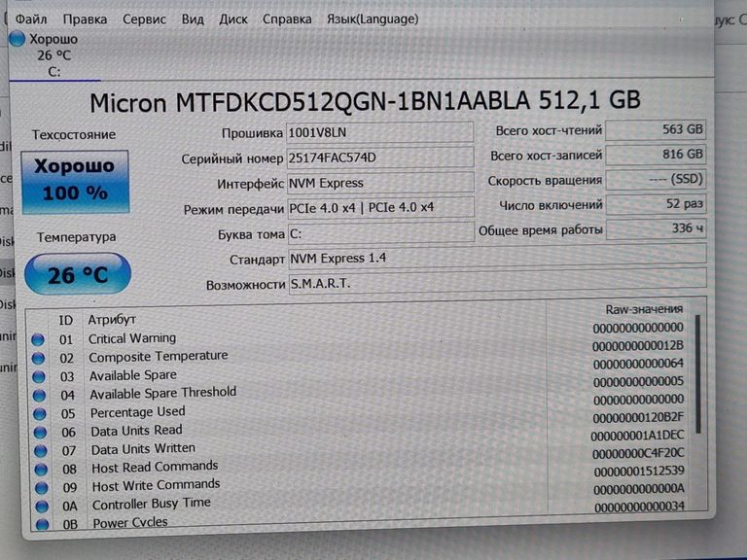Click the Хорошо 100 % health status button
This screenshot has height=560, width=747.
(75, 182)
